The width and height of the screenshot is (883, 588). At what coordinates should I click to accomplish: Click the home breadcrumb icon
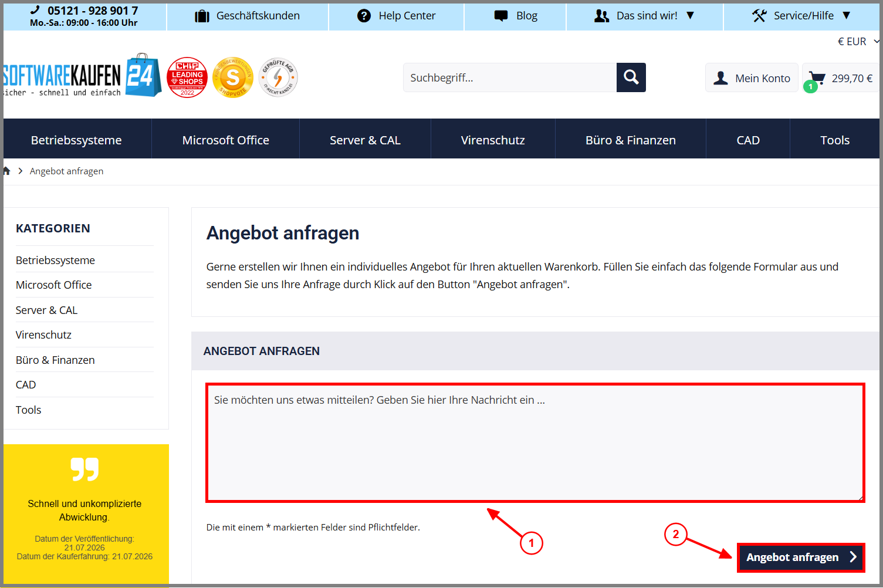6,171
